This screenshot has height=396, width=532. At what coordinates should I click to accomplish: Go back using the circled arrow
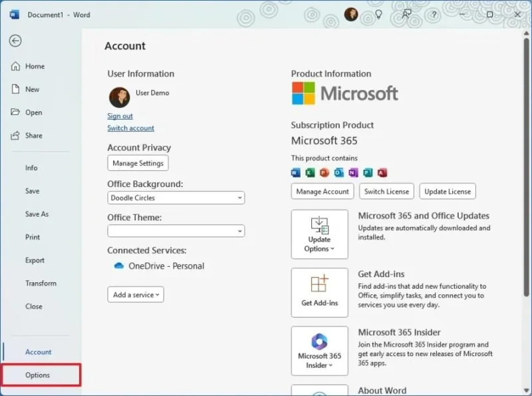point(15,41)
